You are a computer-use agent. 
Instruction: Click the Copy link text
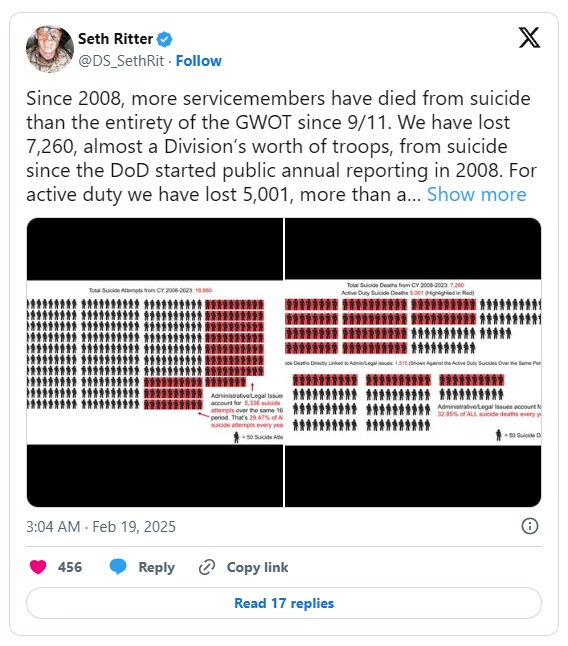coord(257,567)
